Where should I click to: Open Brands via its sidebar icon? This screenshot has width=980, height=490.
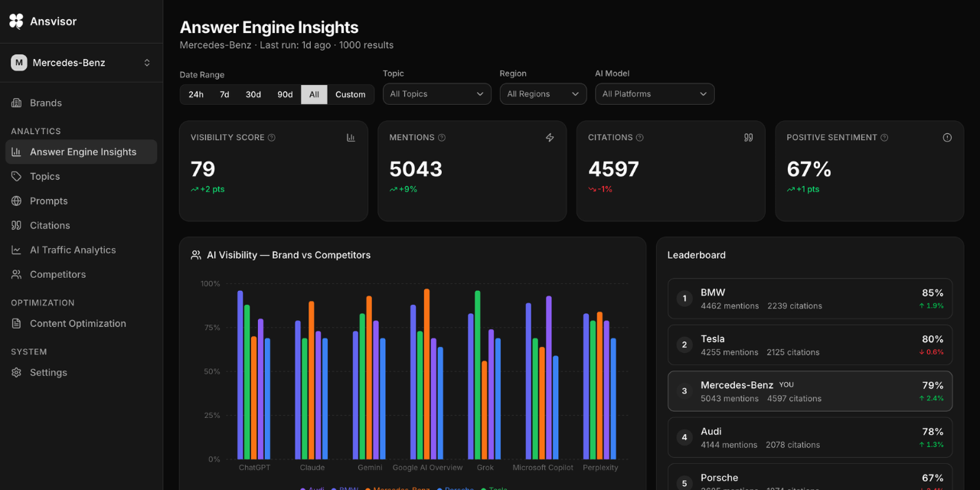[16, 103]
